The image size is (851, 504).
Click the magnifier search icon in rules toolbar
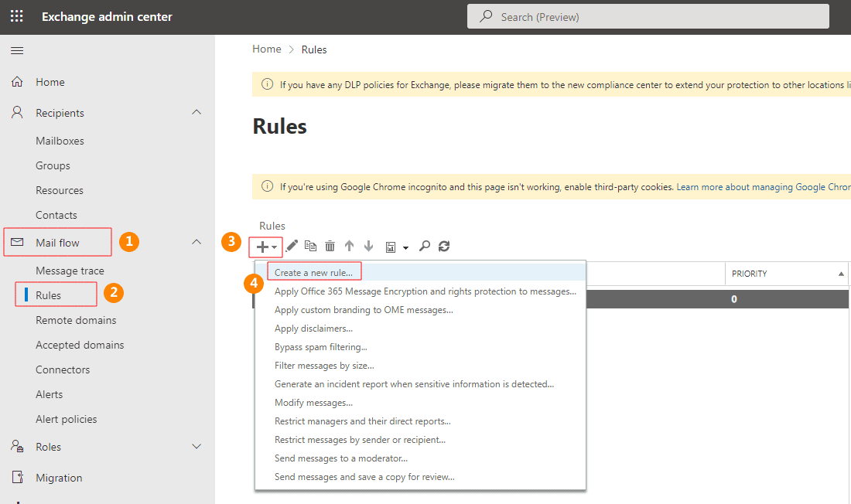coord(424,246)
